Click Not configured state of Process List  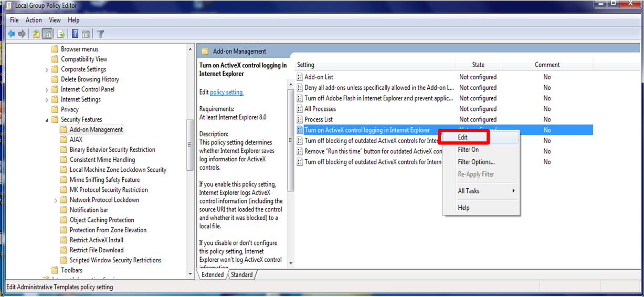point(478,119)
